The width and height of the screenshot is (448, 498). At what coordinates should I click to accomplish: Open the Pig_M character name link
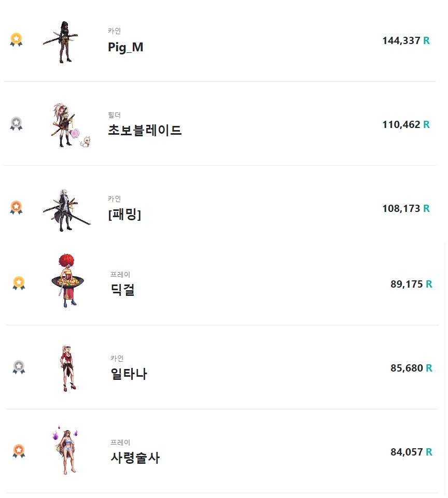click(125, 47)
